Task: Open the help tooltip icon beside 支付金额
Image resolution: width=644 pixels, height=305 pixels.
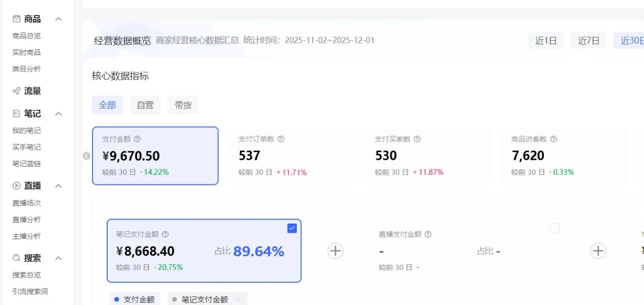Action: pos(138,139)
